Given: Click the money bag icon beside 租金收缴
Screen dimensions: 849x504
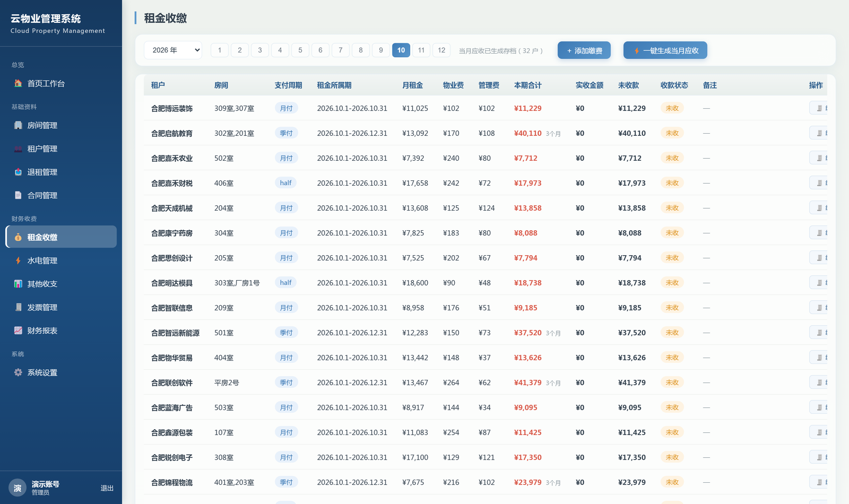Looking at the screenshot, I should pos(18,237).
